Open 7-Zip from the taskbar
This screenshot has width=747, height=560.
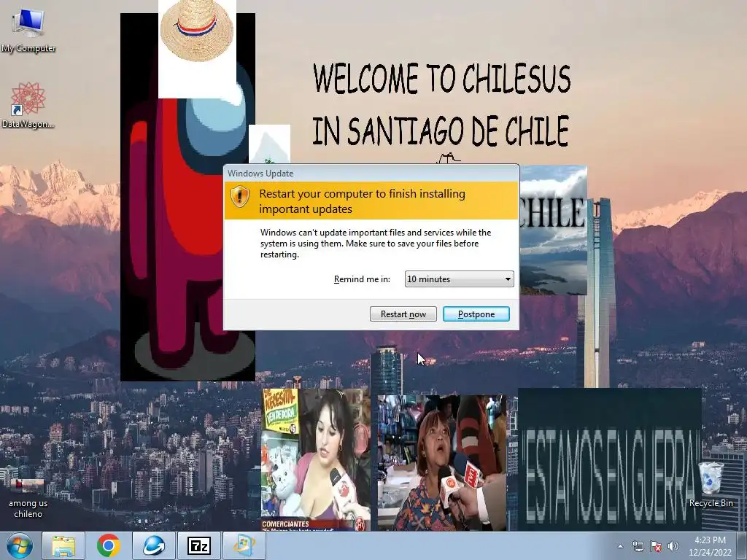pyautogui.click(x=198, y=545)
